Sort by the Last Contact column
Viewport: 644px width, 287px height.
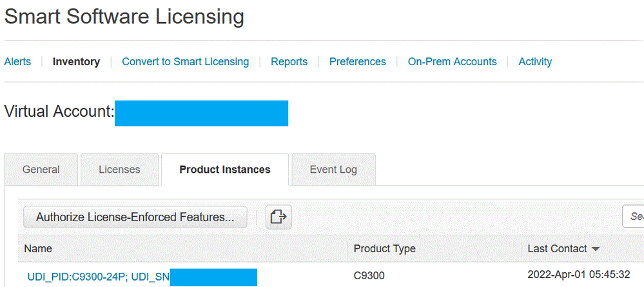click(558, 248)
